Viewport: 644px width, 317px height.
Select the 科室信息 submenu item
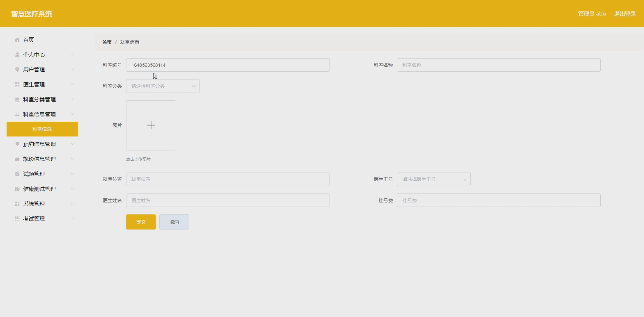42,129
